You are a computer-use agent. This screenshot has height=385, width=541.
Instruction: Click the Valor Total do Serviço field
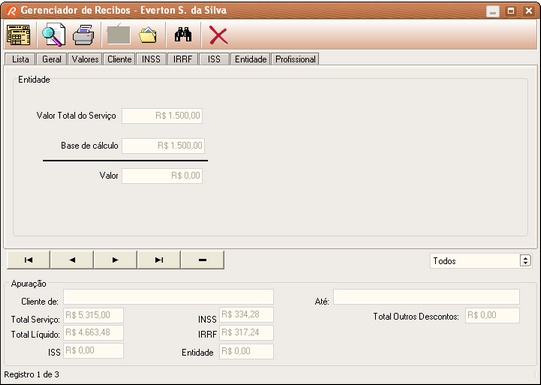162,116
